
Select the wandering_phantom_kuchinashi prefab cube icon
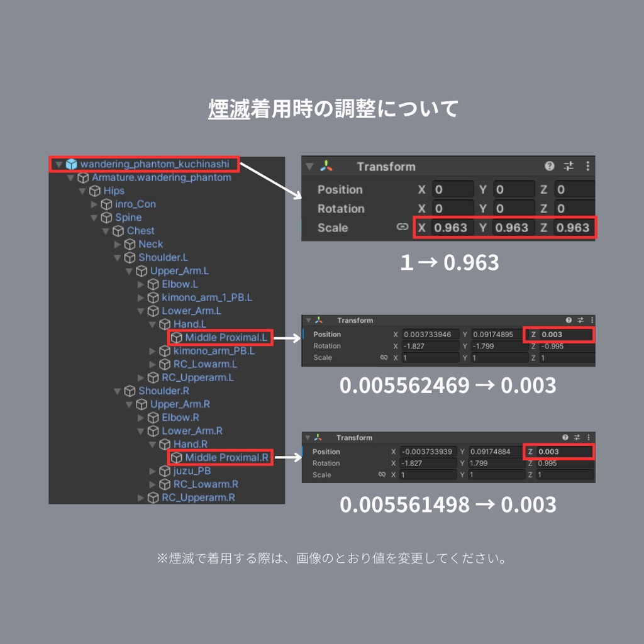[72, 164]
